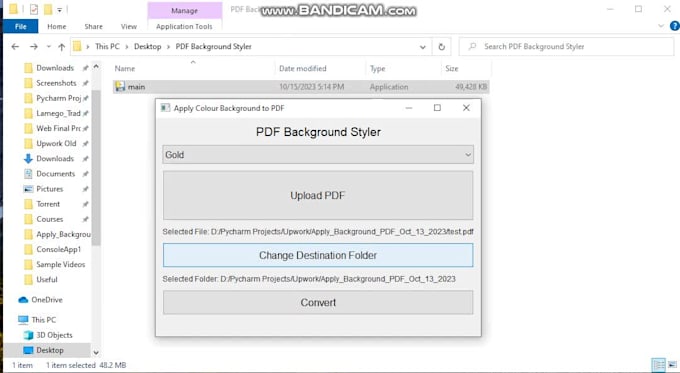680x373 pixels.
Task: Click Desktop in the address bar
Action: (x=147, y=46)
